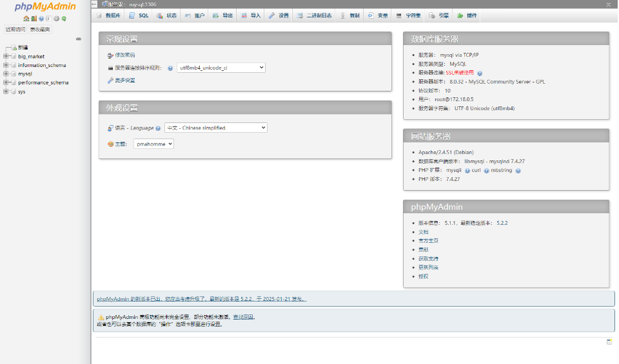This screenshot has height=364, width=619.
Task: Open the 贡献 link
Action: click(423, 250)
